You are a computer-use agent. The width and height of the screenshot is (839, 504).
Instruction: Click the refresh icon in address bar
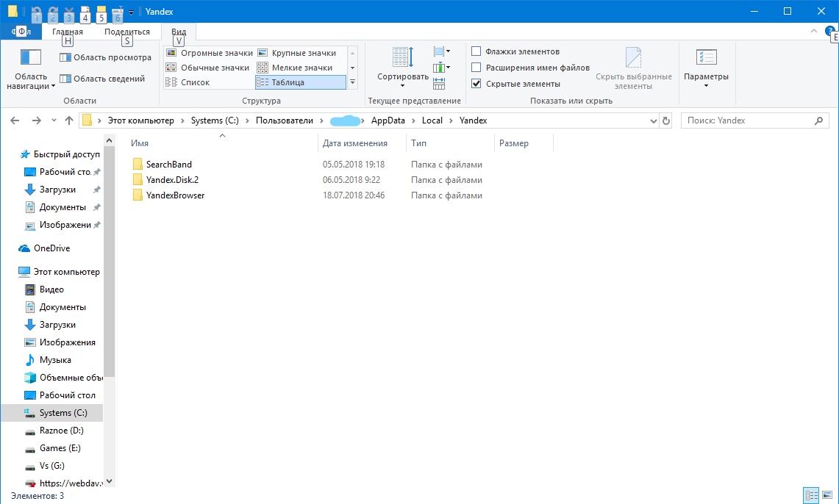tap(666, 120)
